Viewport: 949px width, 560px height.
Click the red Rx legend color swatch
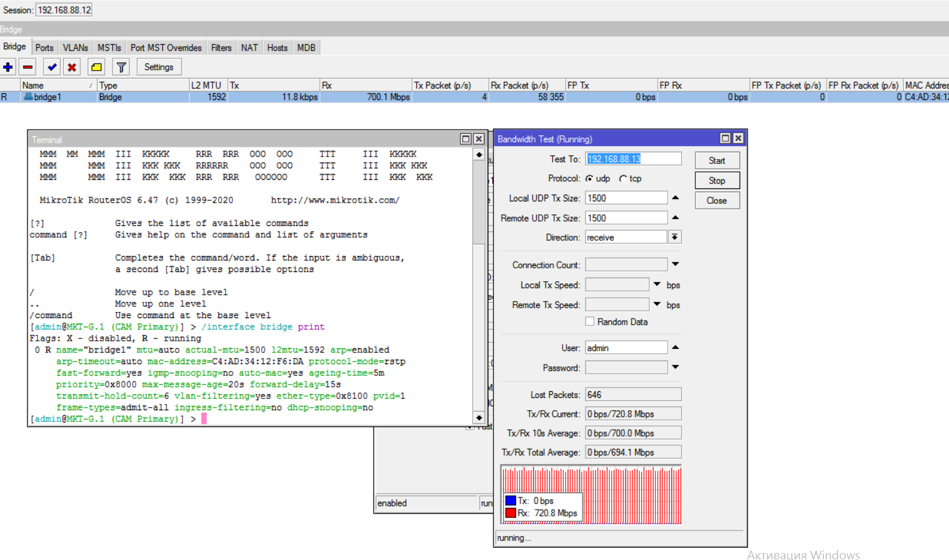(x=510, y=513)
